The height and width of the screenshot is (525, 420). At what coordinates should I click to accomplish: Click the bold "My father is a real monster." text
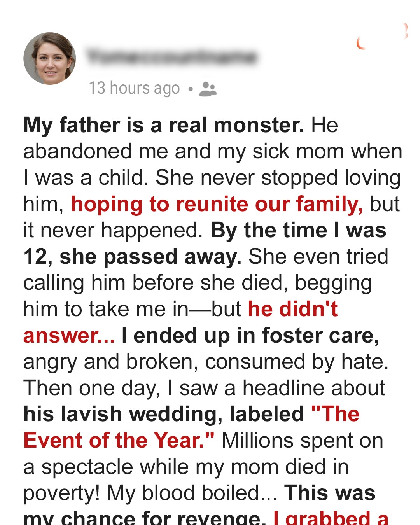(x=163, y=125)
